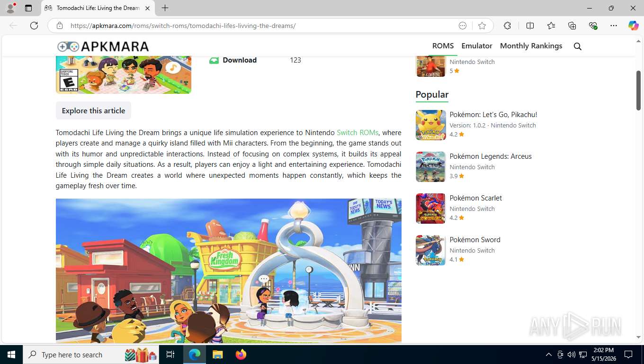Click the taskbar clock showing 2:02 PM
644x364 pixels.
tap(603, 355)
